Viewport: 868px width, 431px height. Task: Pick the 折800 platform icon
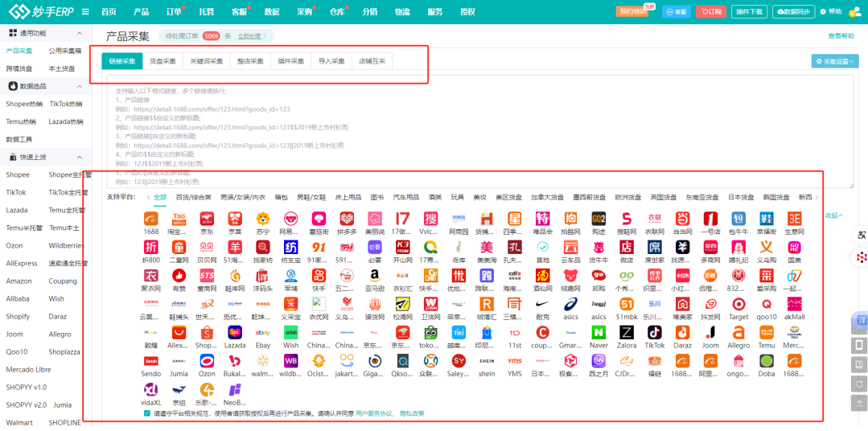pyautogui.click(x=151, y=247)
